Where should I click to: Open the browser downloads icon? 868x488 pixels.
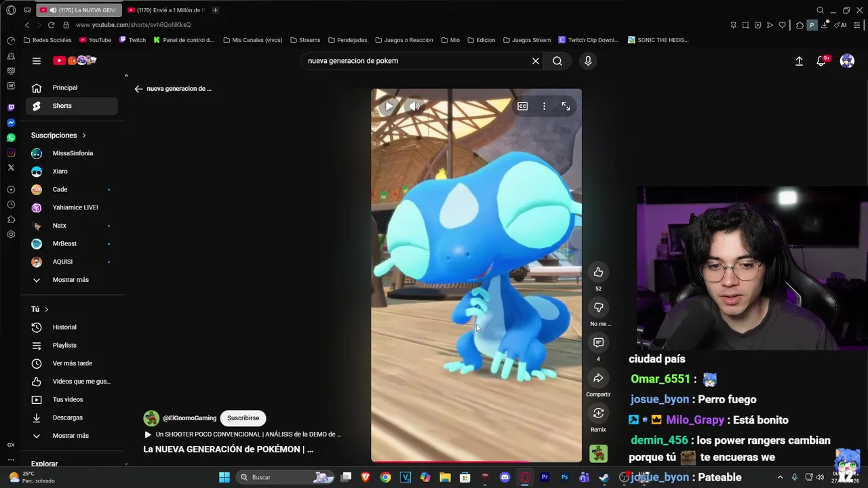tap(825, 25)
